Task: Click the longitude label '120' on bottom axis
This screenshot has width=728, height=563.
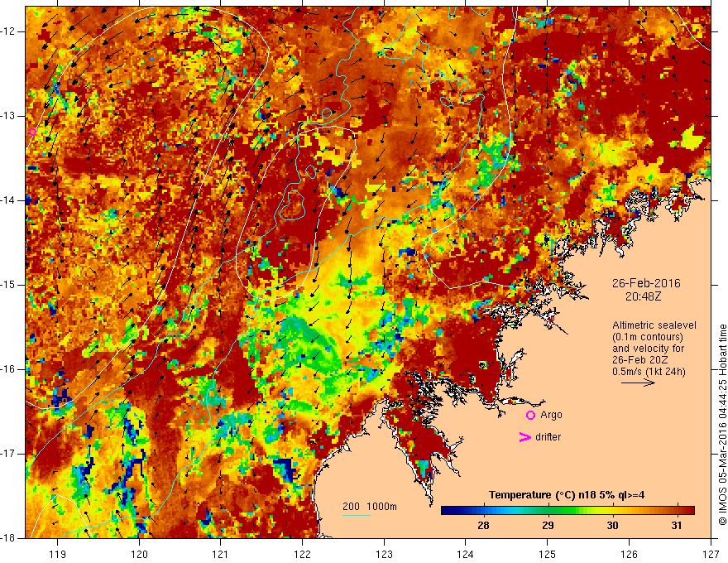Action: (x=139, y=554)
